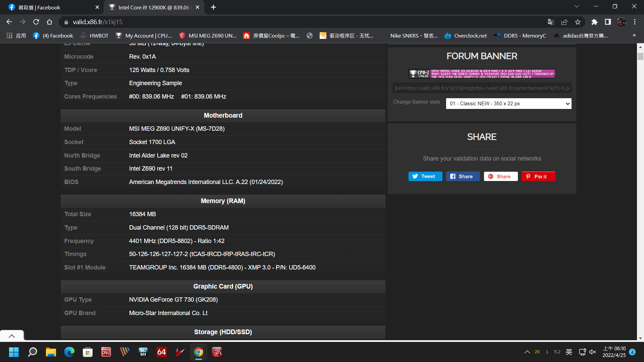644x362 pixels.
Task: Close the Intel Core i9 12900K tab
Action: pyautogui.click(x=198, y=7)
